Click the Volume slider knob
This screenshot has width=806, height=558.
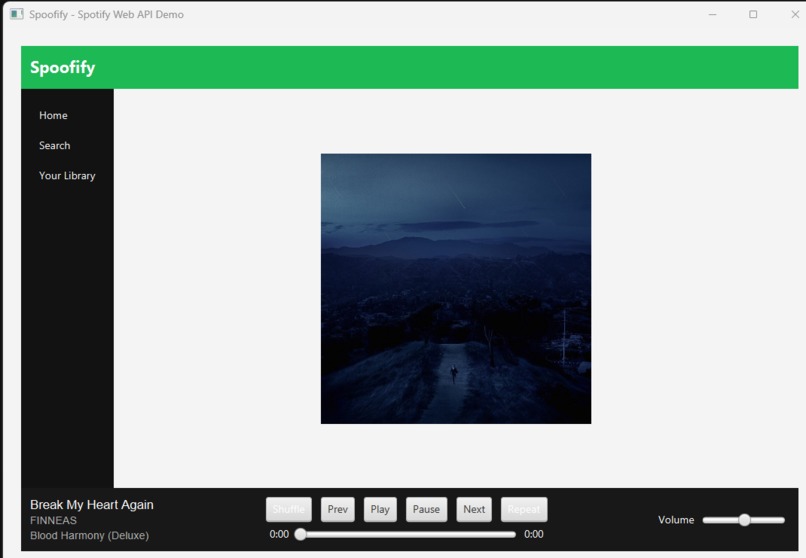[744, 520]
